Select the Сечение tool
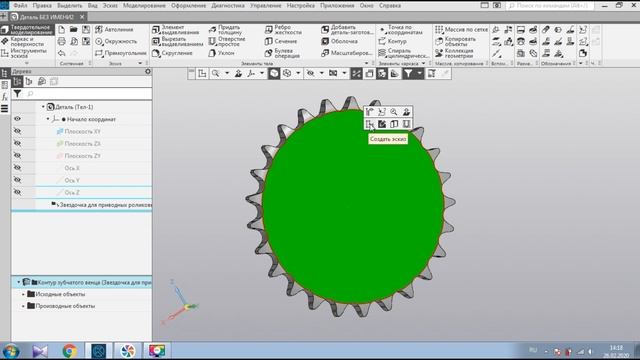The image size is (640, 360). 281,41
